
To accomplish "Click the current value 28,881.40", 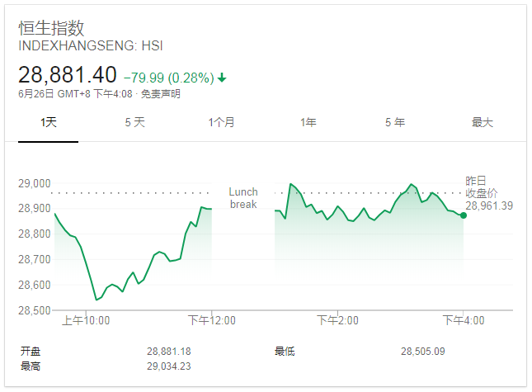I will (68, 74).
